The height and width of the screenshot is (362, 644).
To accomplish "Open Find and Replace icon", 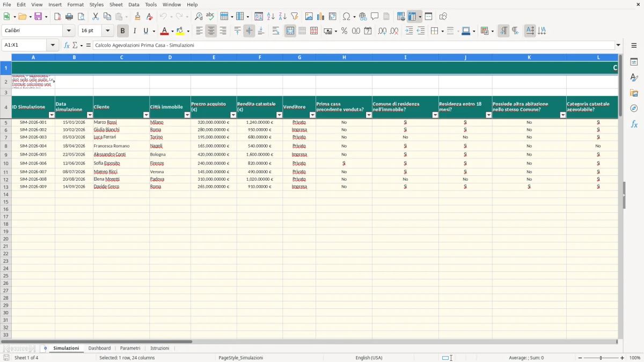I will tap(199, 17).
